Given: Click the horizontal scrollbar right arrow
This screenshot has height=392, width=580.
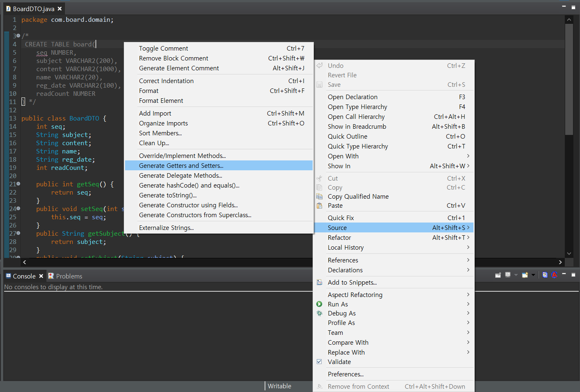Looking at the screenshot, I should click(x=560, y=262).
